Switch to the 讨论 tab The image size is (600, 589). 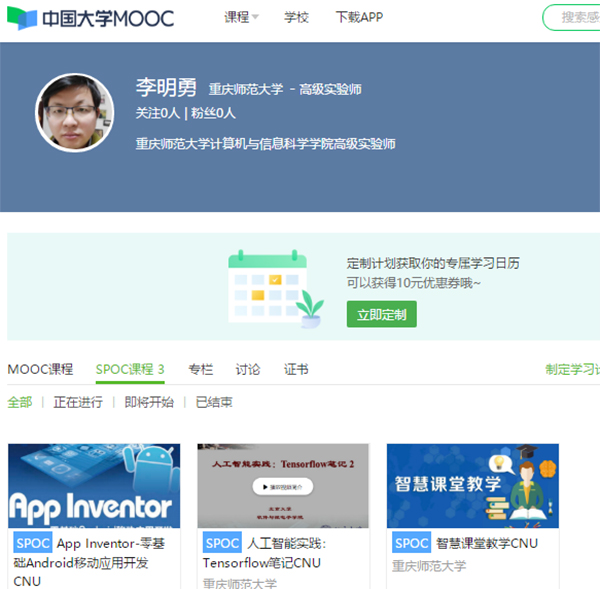[248, 369]
